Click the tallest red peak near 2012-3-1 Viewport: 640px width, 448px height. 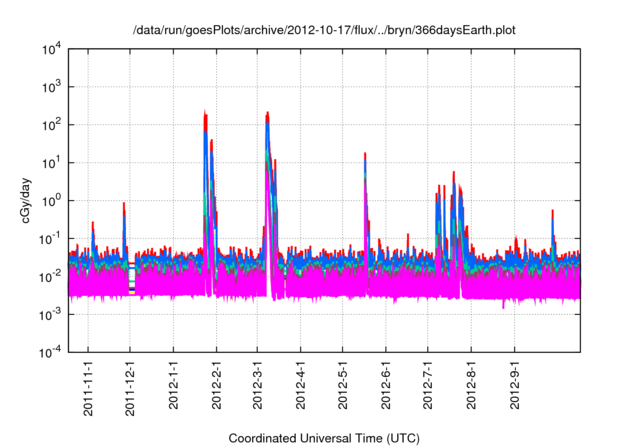268,114
